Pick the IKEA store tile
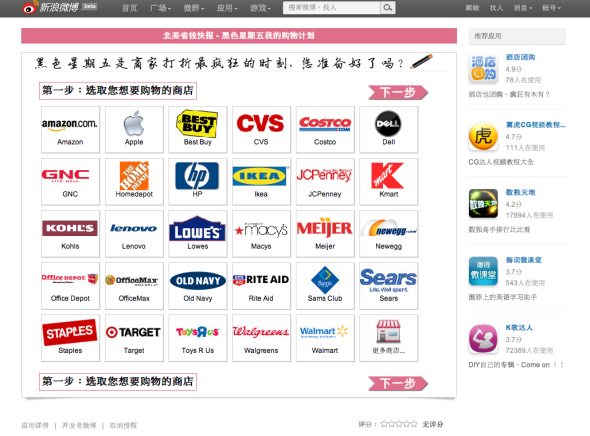Image resolution: width=590 pixels, height=436 pixels. tap(261, 182)
